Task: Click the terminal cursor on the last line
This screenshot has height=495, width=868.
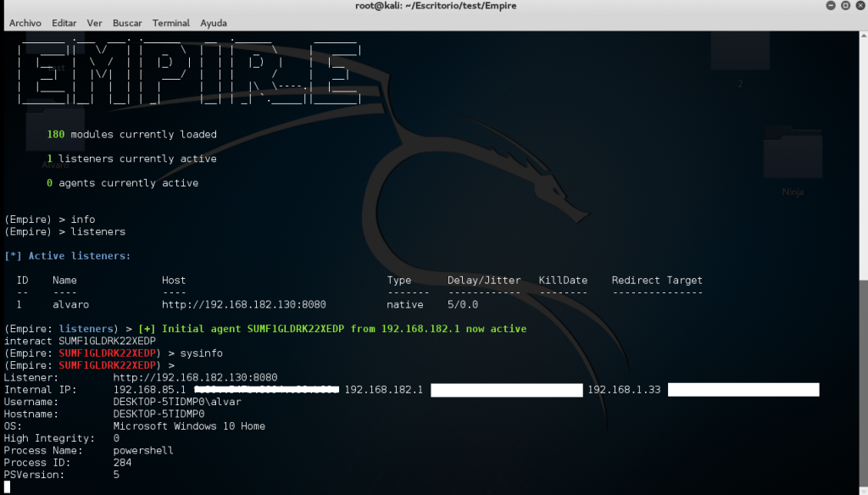Action: pos(7,487)
